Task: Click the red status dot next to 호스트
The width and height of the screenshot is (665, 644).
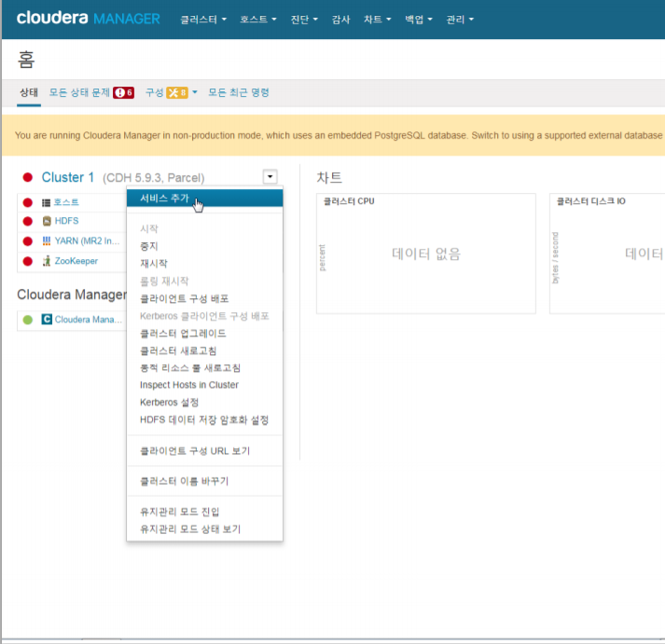Action: tap(28, 202)
